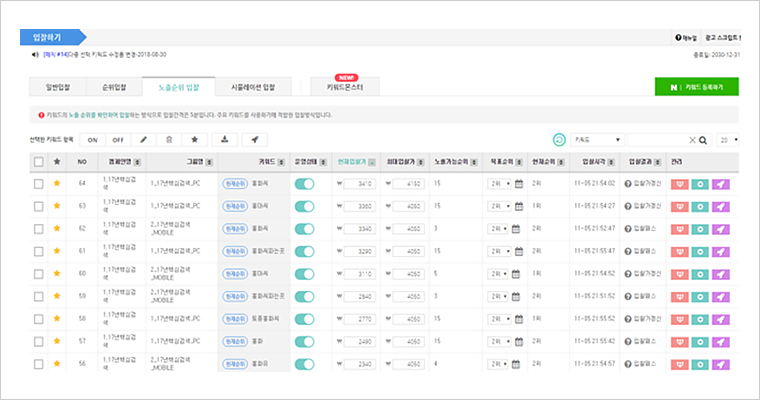
Task: Switch to the 순위입찰 tab
Action: pos(114,87)
